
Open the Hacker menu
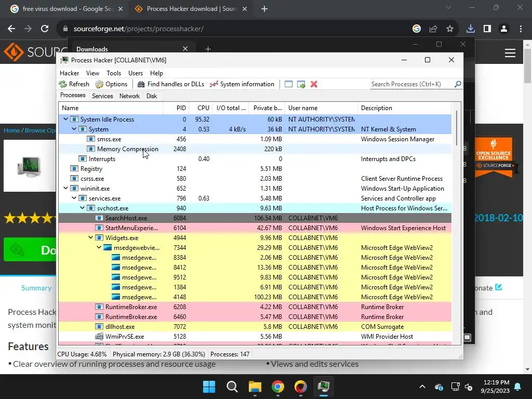point(69,73)
